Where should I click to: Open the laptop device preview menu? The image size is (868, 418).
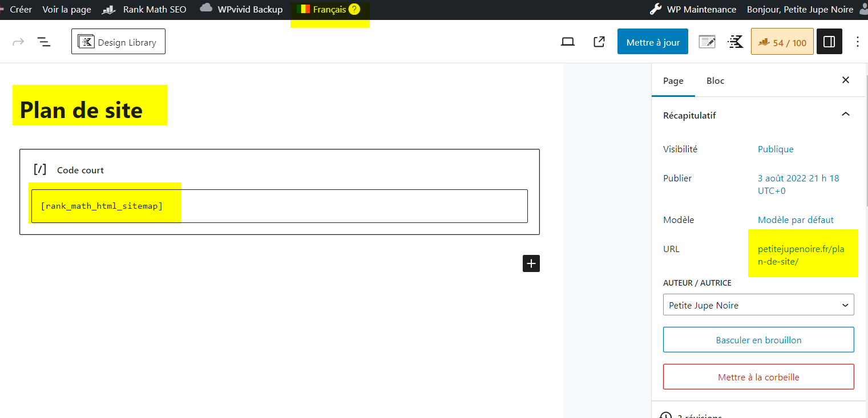tap(568, 42)
